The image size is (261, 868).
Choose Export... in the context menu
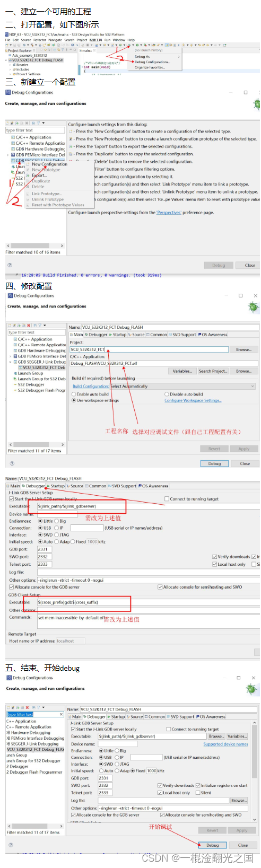pos(39,176)
